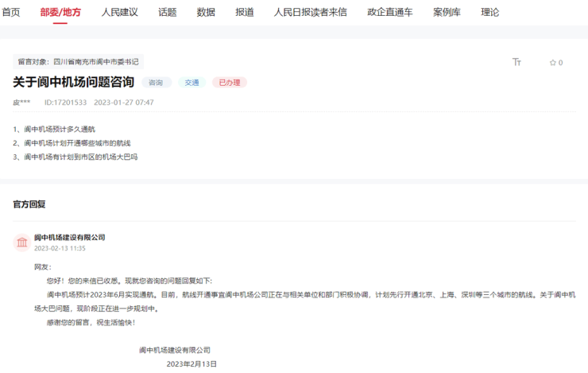This screenshot has height=373, width=588.
Task: Open the 数据 navigation item
Action: [206, 12]
